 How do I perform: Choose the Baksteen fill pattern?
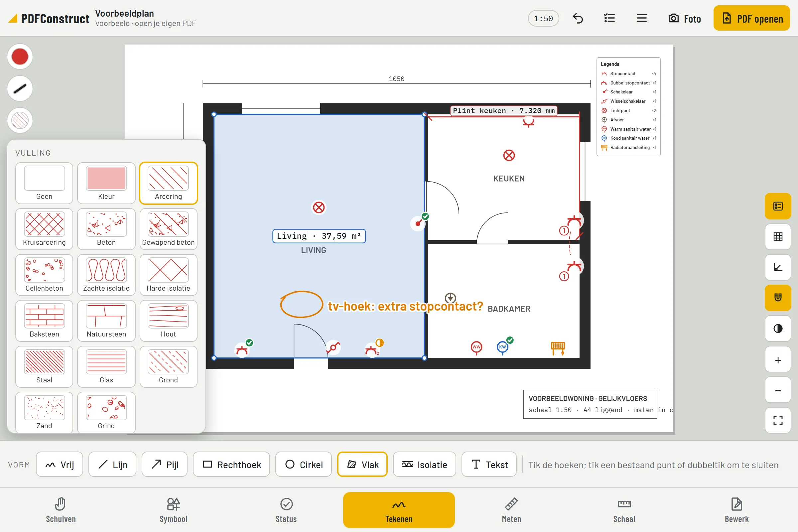[44, 321]
